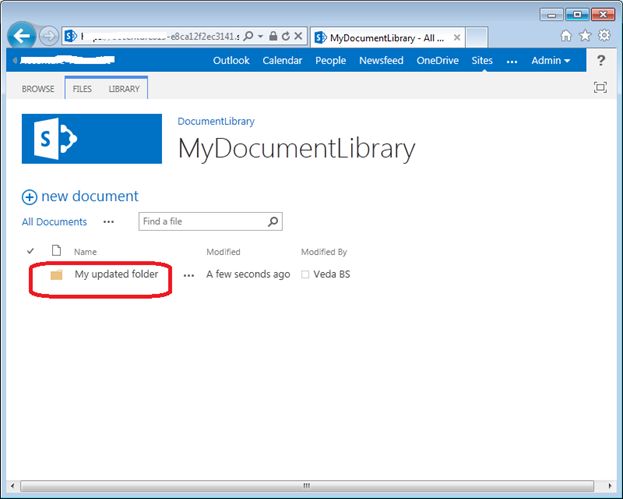Open browser Tools gear icon
623x499 pixels.
(604, 35)
